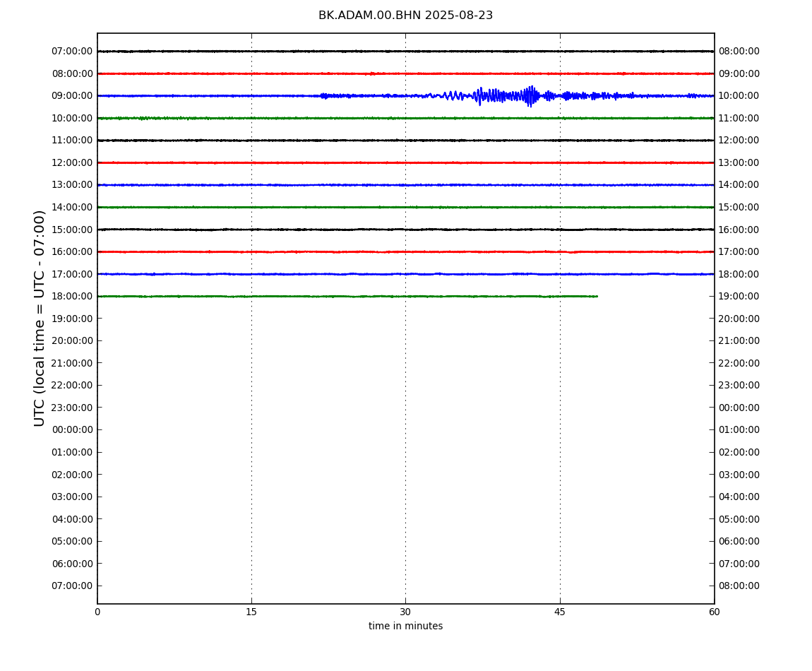Click the green trace on the 14:00:00 row
812x671 pixels.
[x=405, y=207]
